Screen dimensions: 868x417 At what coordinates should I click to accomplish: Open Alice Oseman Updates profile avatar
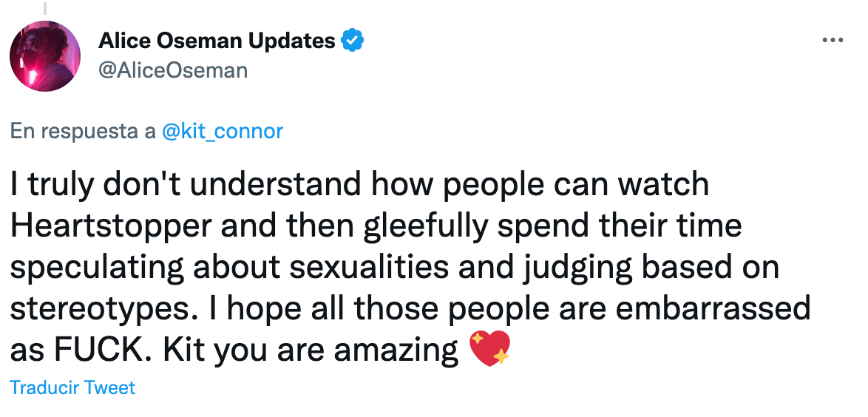tap(44, 56)
